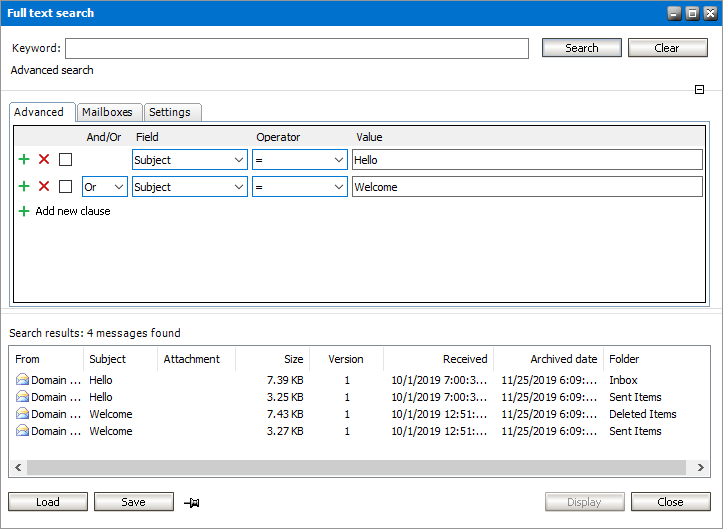The height and width of the screenshot is (529, 723).
Task: Open the And/Or dropdown showing Or
Action: [x=105, y=187]
